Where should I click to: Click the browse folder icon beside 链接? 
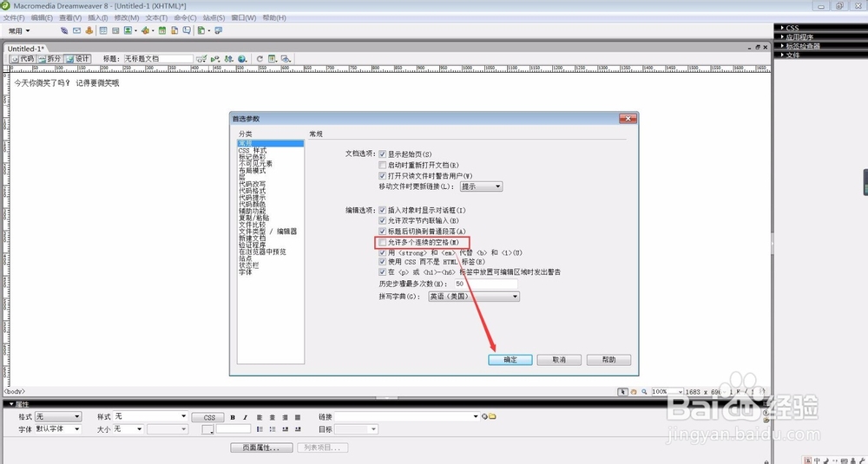point(492,416)
